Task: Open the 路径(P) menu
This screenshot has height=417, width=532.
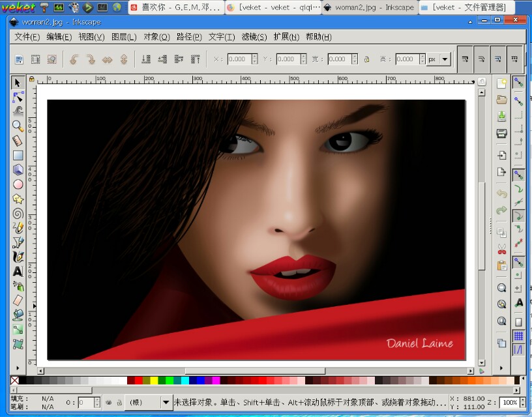Action: [x=189, y=37]
